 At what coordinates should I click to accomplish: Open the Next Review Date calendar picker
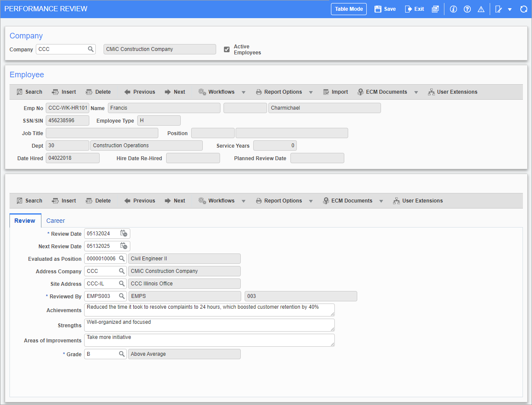(124, 246)
